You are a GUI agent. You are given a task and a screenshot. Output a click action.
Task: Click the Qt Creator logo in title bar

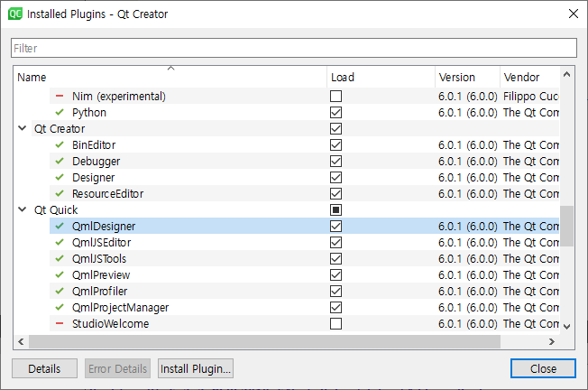point(15,14)
